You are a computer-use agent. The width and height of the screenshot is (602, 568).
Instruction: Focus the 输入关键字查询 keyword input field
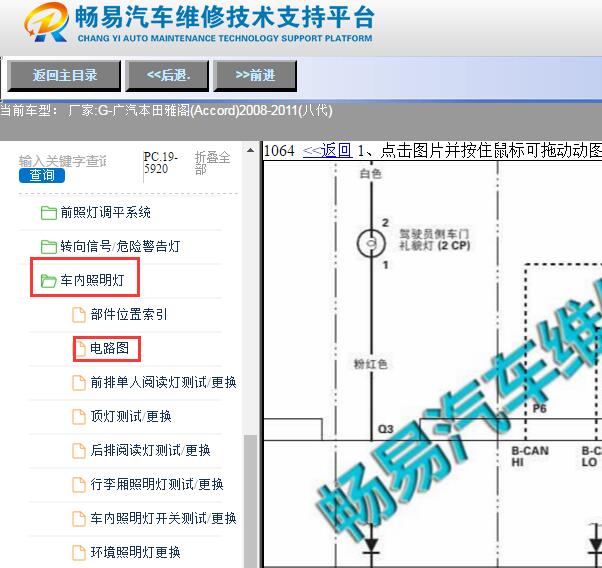(x=63, y=161)
